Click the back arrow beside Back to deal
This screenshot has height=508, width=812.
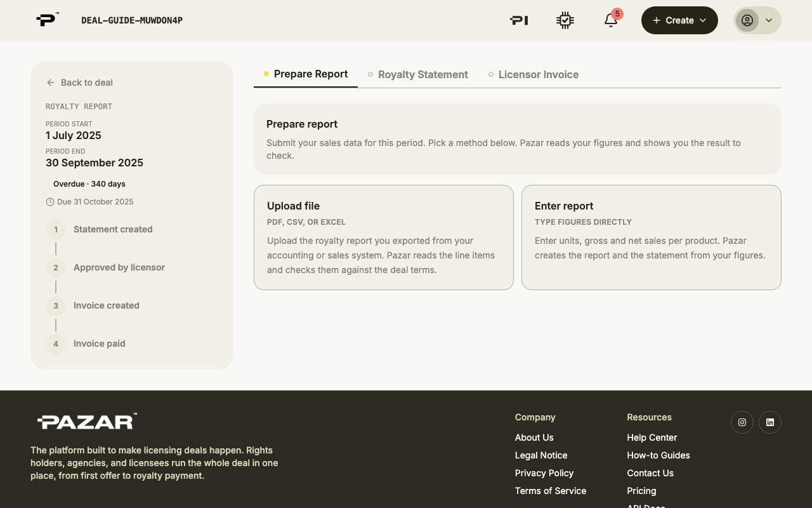click(51, 83)
